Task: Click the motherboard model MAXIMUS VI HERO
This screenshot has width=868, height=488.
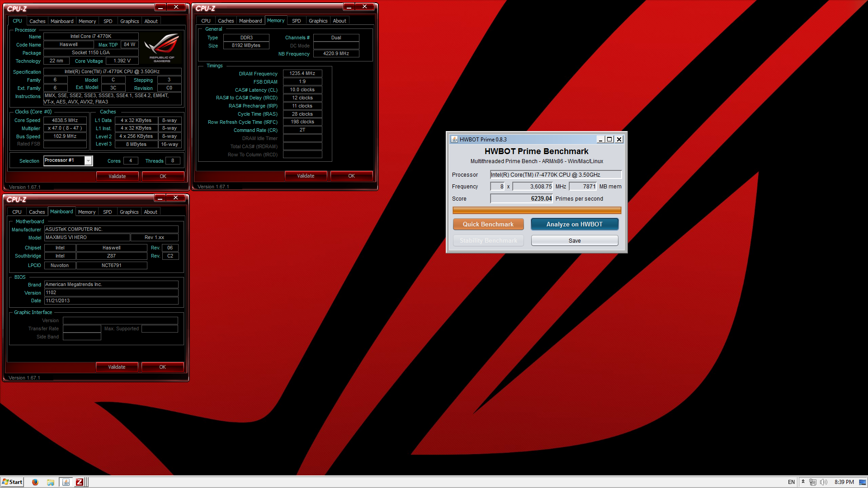Action: tap(87, 237)
